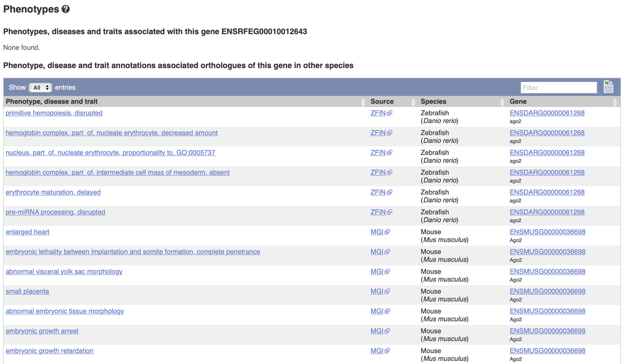Select the 'None found.' text
Image resolution: width=621 pixels, height=364 pixels.
click(x=21, y=48)
